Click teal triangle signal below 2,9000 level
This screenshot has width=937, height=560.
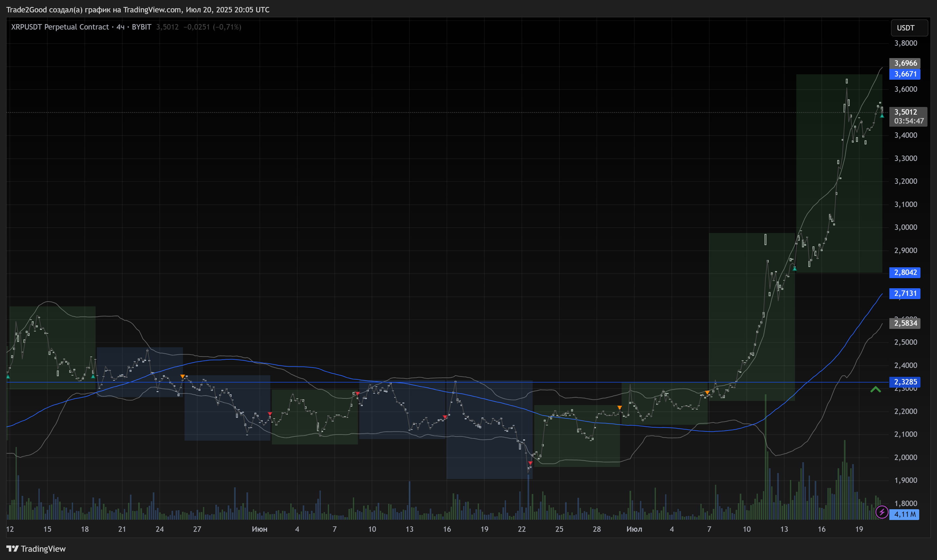tap(795, 269)
